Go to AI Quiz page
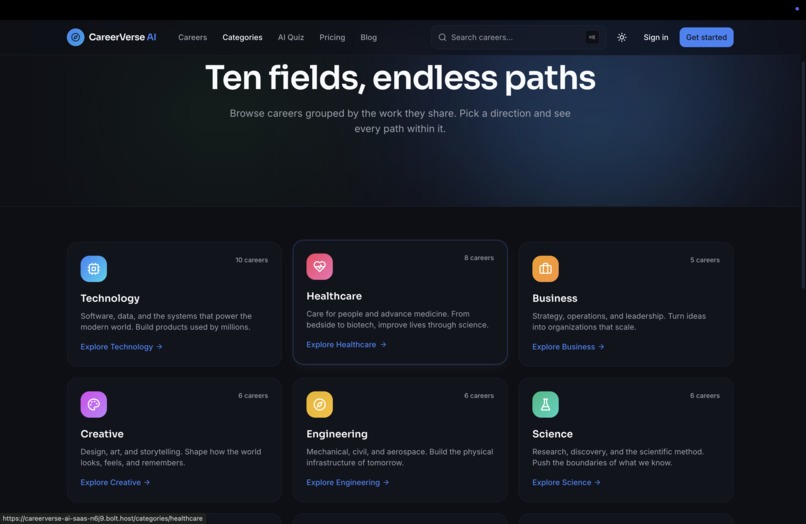 click(291, 38)
